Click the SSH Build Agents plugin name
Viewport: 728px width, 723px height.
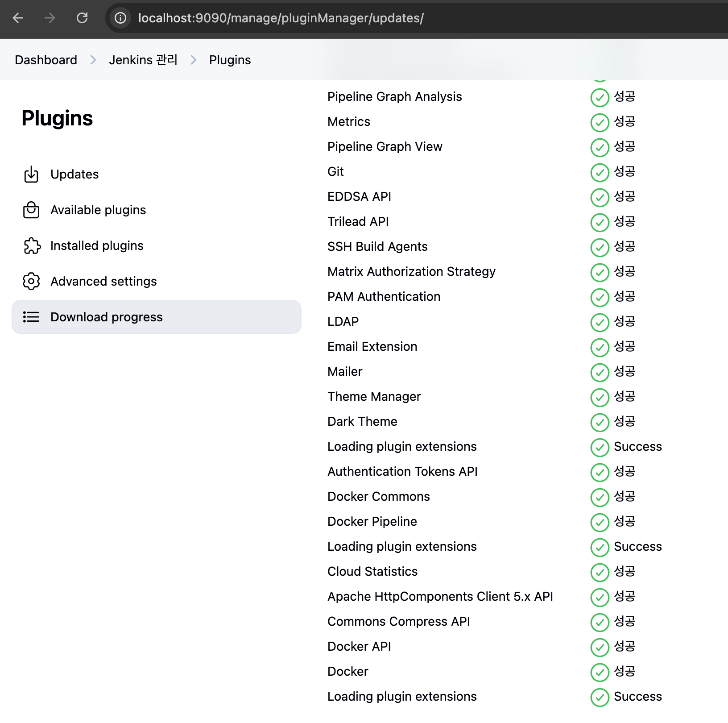[x=377, y=246]
